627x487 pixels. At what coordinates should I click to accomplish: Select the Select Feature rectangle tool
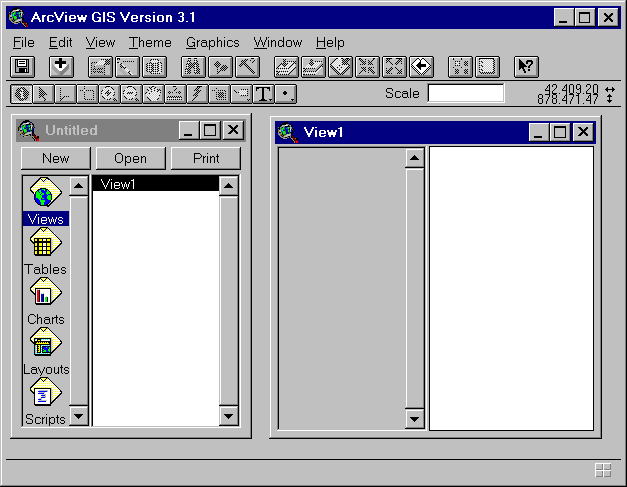pos(87,94)
